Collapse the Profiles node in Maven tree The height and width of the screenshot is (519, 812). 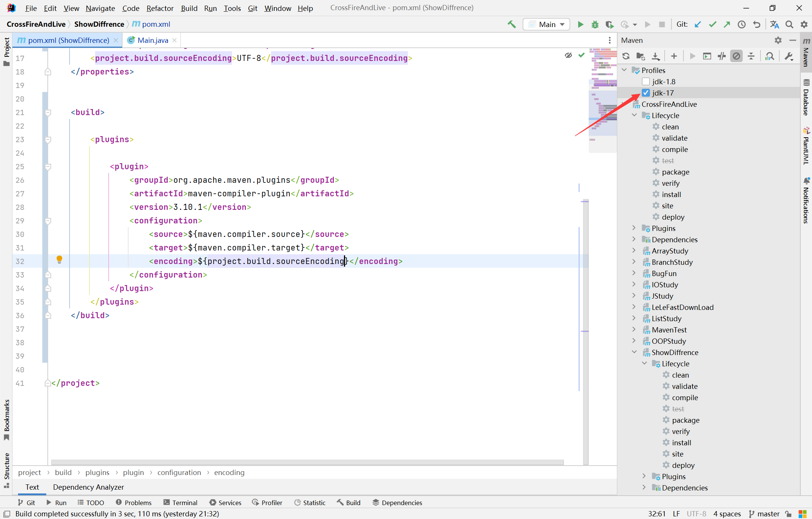point(624,70)
